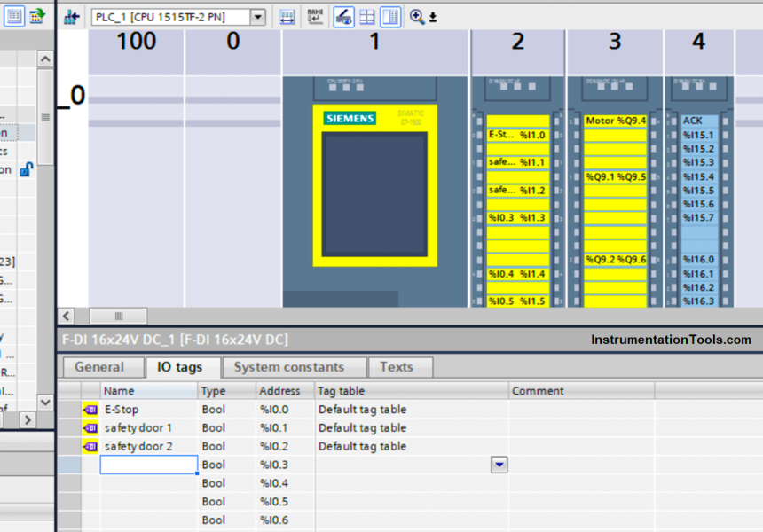Viewport: 763px width, 532px height.
Task: Click the Motor %Q9.4 output label
Action: point(616,121)
